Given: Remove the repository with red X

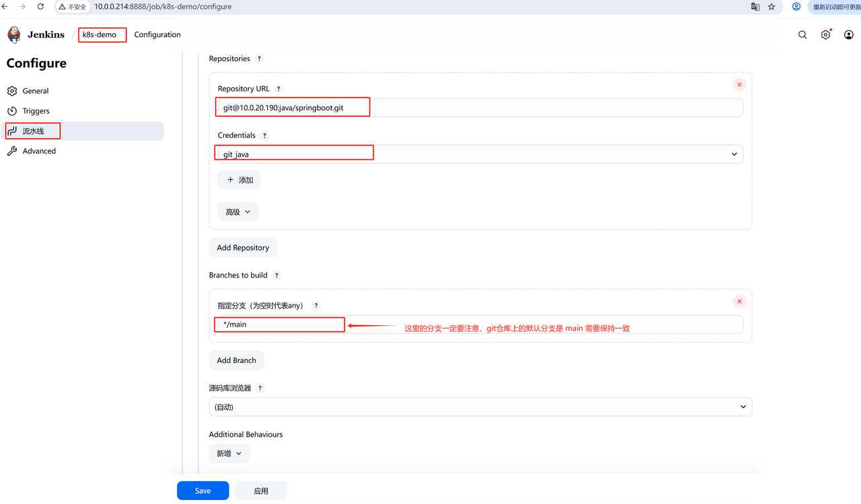Looking at the screenshot, I should pyautogui.click(x=739, y=85).
